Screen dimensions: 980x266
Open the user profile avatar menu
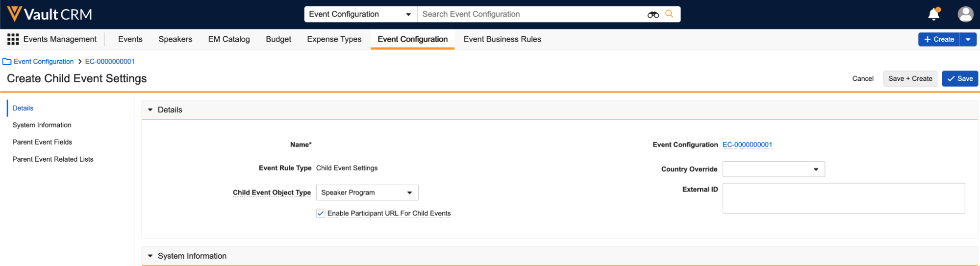(x=965, y=14)
